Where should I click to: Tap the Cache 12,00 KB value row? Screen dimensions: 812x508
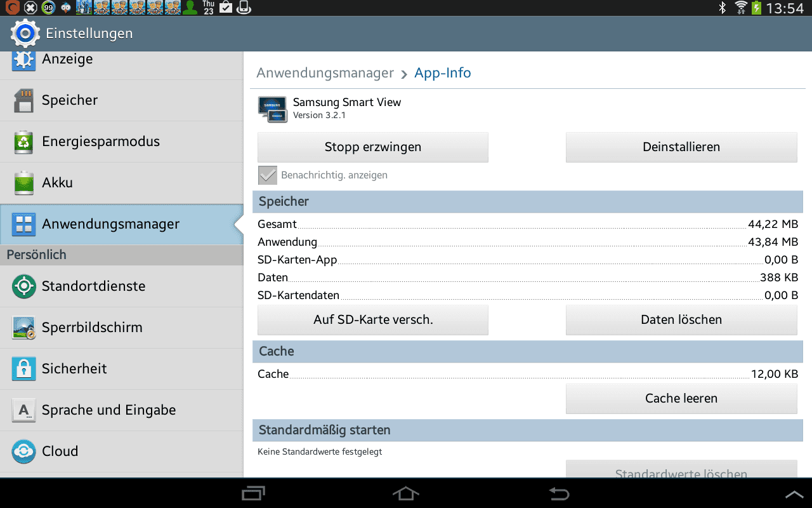point(528,374)
